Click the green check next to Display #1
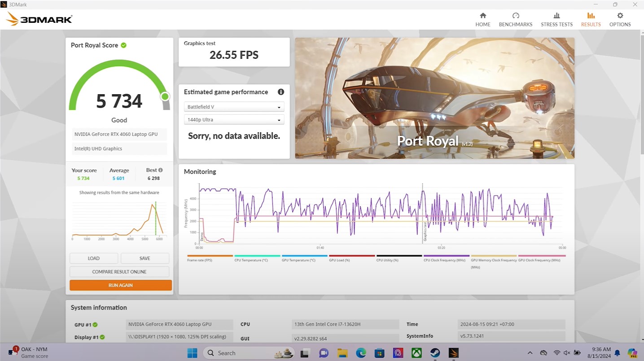 coord(102,337)
